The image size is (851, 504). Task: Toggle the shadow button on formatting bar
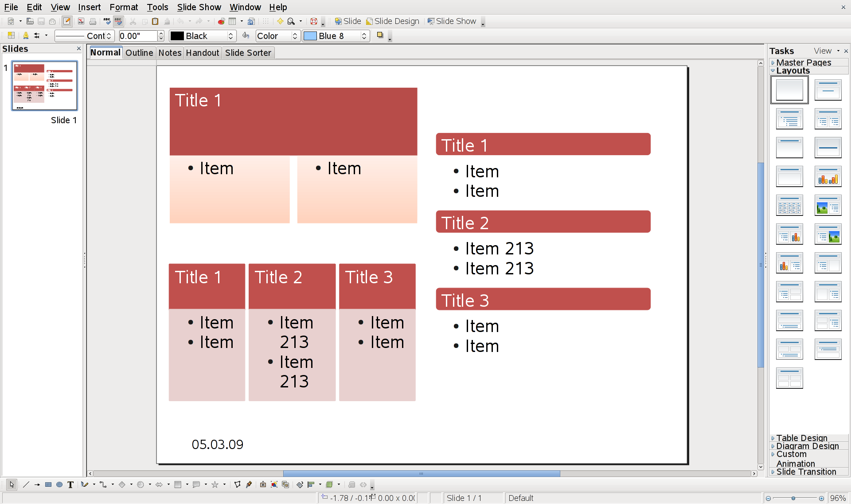click(380, 35)
